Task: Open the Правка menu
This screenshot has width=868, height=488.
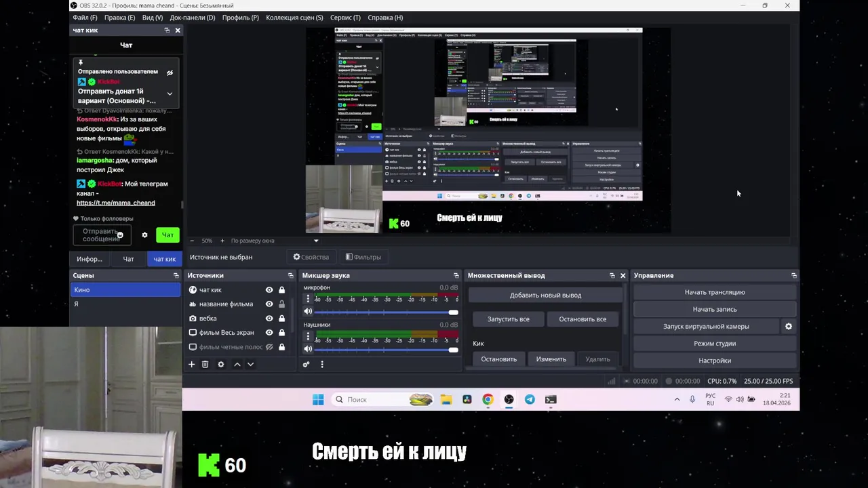Action: [x=119, y=18]
